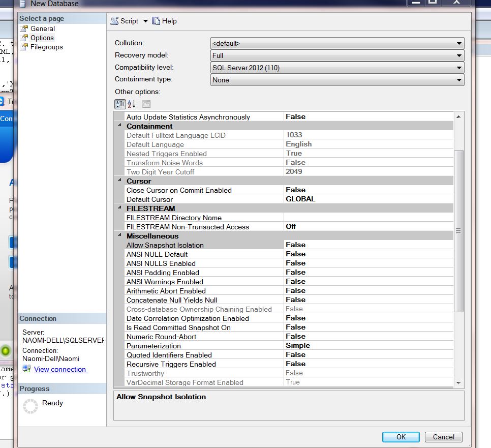Click the Filegroups page icon
The height and width of the screenshot is (448, 491).
point(24,47)
